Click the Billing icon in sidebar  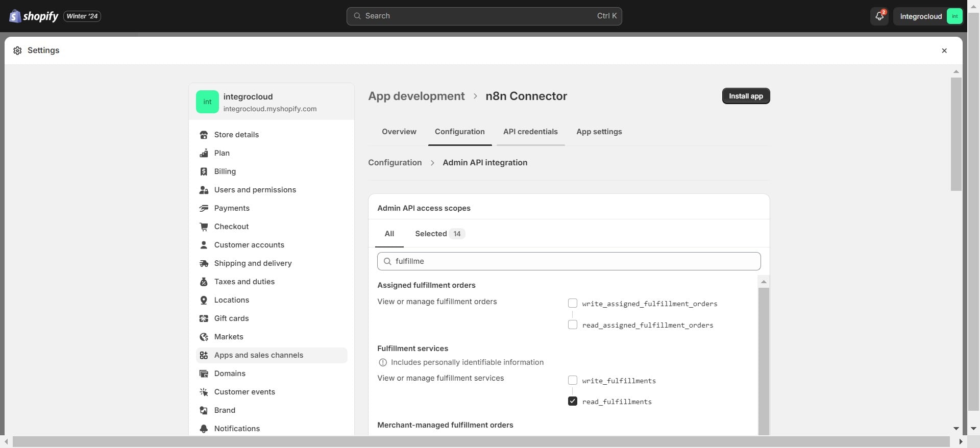coord(204,171)
